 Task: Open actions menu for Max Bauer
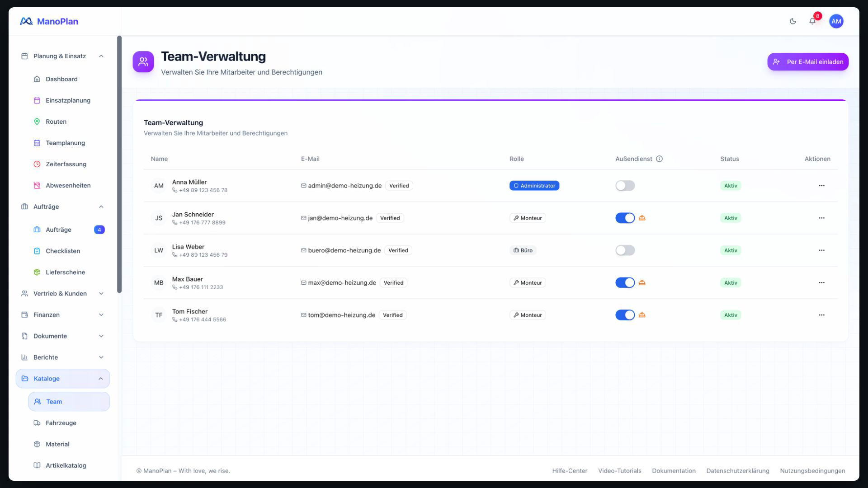pyautogui.click(x=821, y=283)
